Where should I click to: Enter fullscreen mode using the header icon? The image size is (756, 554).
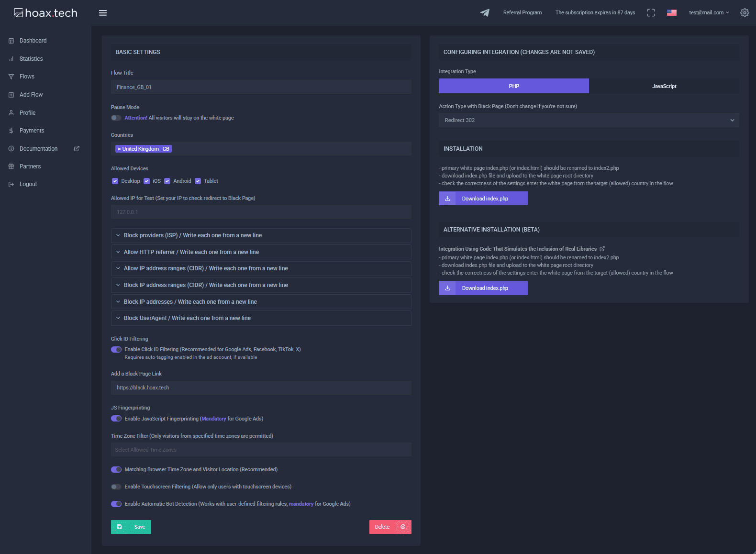click(651, 13)
